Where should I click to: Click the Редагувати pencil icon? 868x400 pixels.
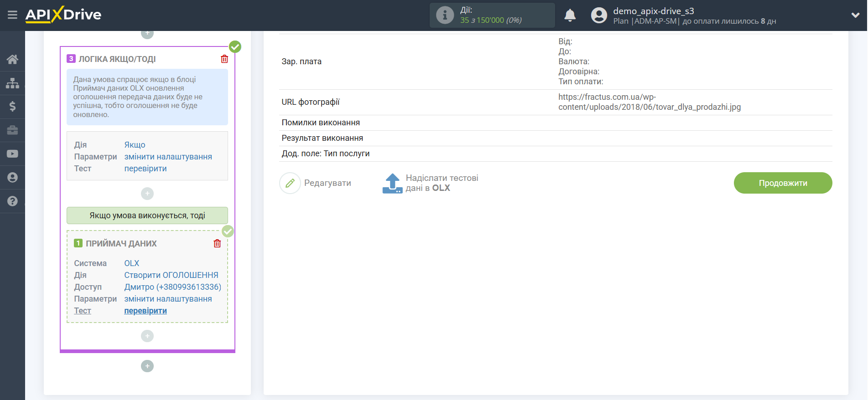click(x=290, y=183)
